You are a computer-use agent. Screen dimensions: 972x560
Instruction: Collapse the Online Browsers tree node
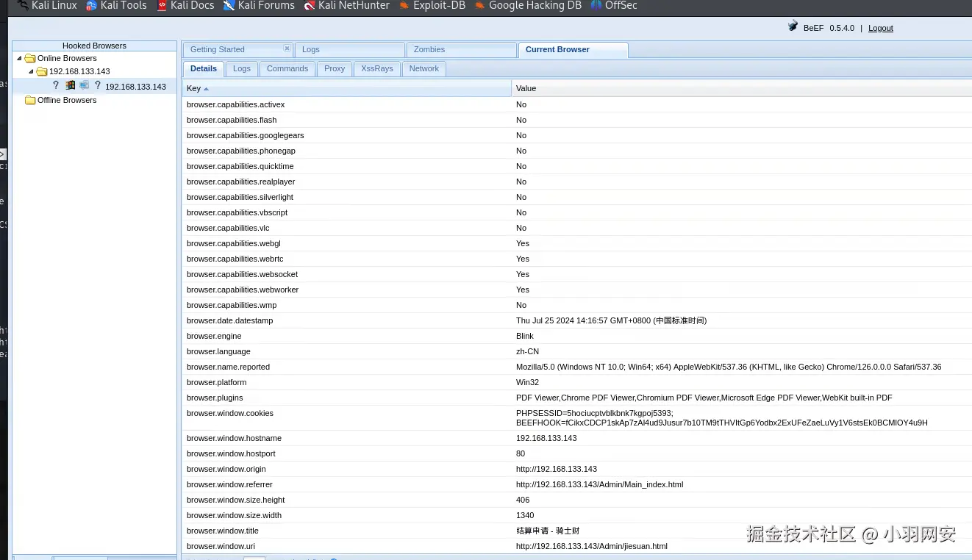pyautogui.click(x=19, y=58)
